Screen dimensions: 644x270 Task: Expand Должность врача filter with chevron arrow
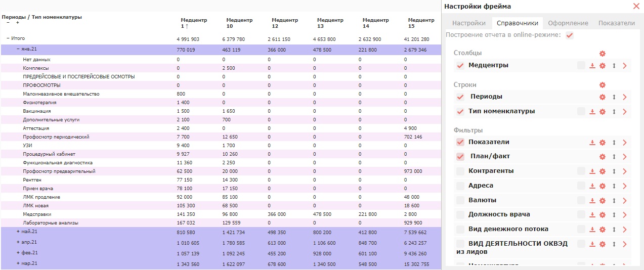[x=625, y=215]
